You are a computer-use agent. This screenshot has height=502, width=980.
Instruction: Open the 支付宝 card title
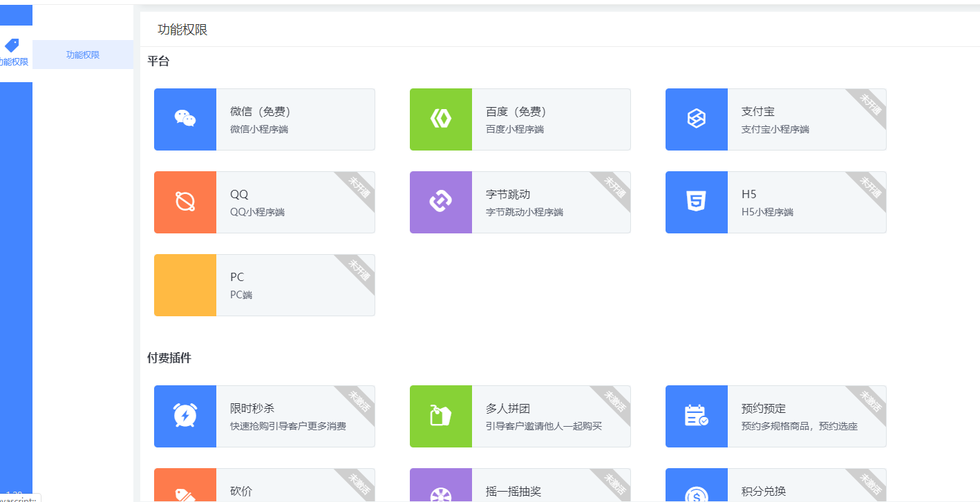[x=758, y=111]
